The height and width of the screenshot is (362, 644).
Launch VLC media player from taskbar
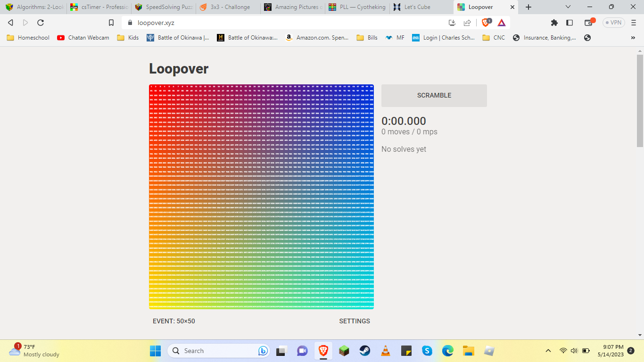pos(385,351)
